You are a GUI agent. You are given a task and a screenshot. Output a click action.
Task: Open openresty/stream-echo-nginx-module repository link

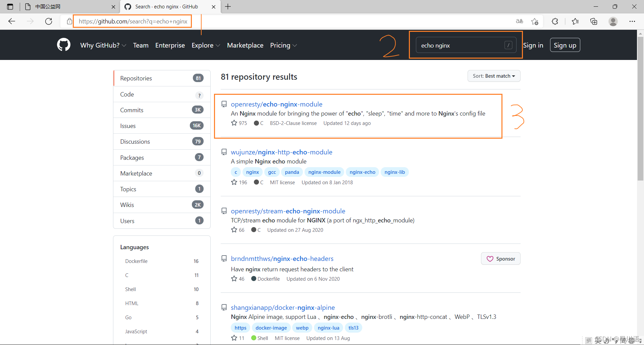(x=288, y=211)
